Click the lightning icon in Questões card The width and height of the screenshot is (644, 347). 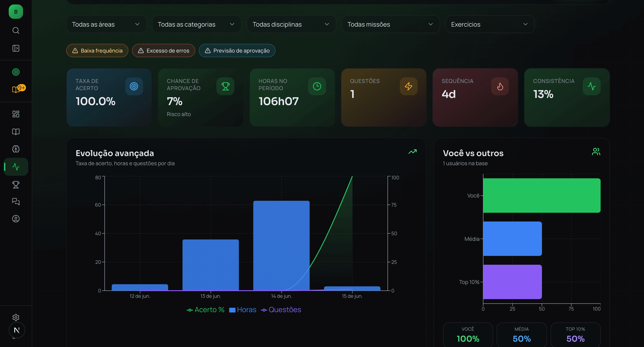409,87
